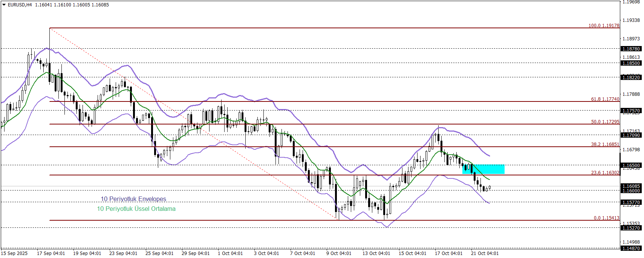Select the 23.6 Fibonacci label 1.16302

(605, 173)
